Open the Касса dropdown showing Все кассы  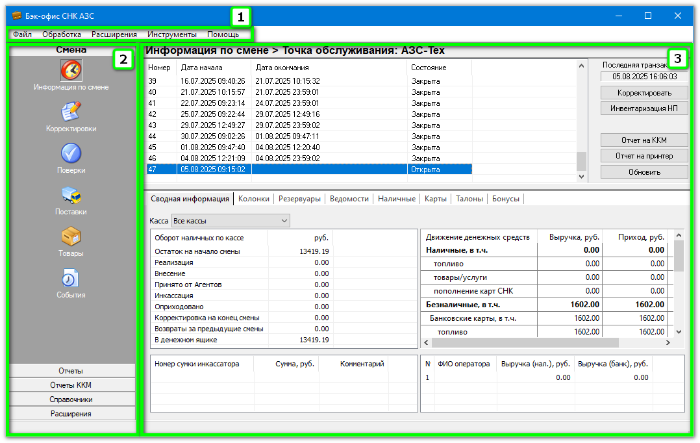[x=230, y=219]
